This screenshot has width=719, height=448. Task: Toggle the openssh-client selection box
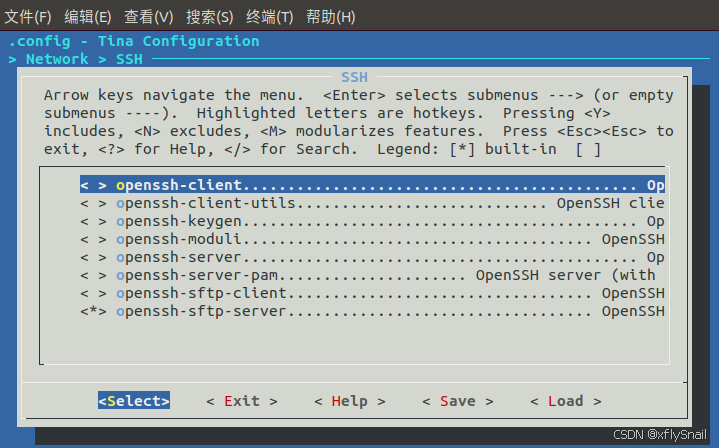click(94, 185)
